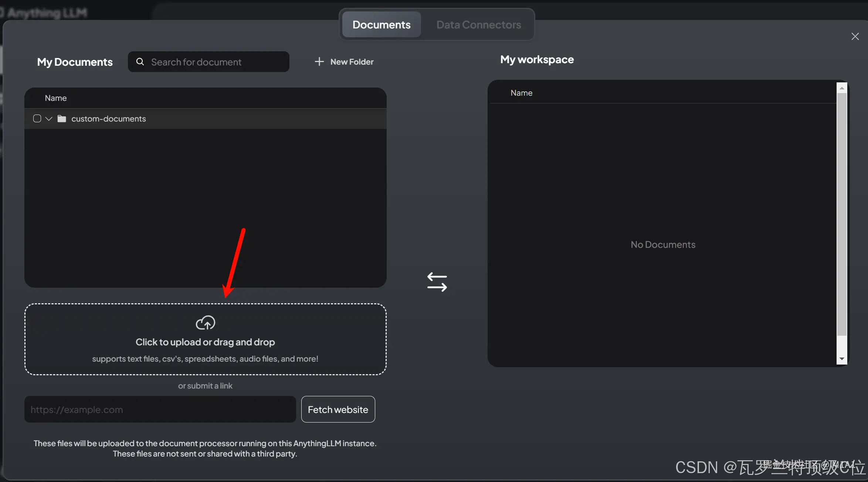Close the documents modal with X
Screen dimensions: 868x482
855,36
